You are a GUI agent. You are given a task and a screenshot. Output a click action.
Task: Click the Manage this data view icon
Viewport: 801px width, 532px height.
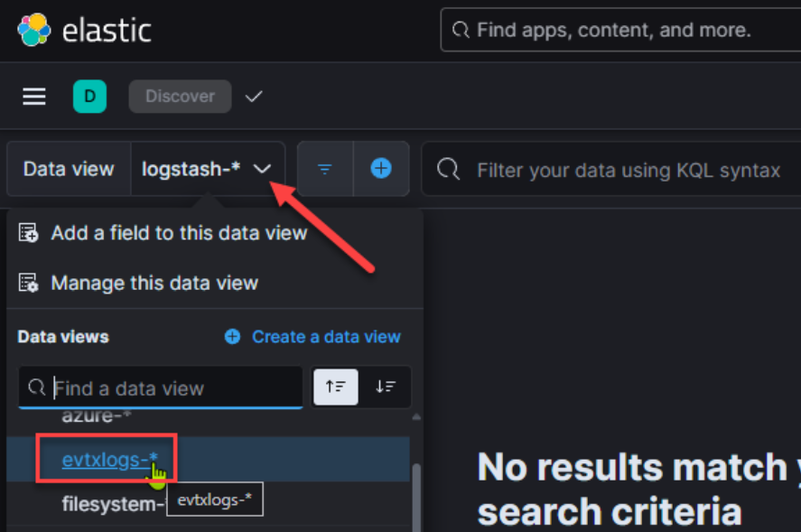(x=28, y=284)
